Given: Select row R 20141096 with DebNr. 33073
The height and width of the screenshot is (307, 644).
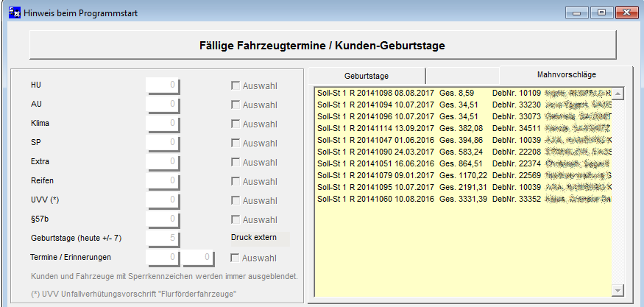Looking at the screenshot, I should pyautogui.click(x=464, y=117).
